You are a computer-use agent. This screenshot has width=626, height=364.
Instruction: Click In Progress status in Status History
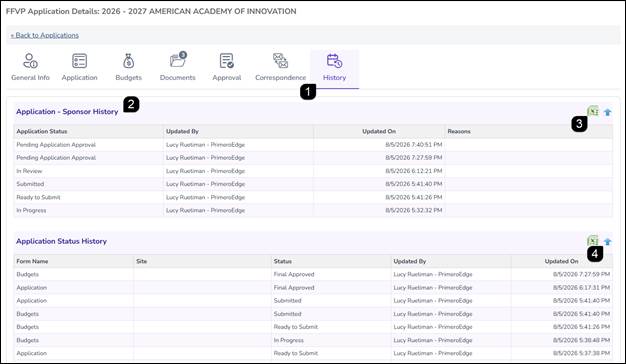[289, 340]
